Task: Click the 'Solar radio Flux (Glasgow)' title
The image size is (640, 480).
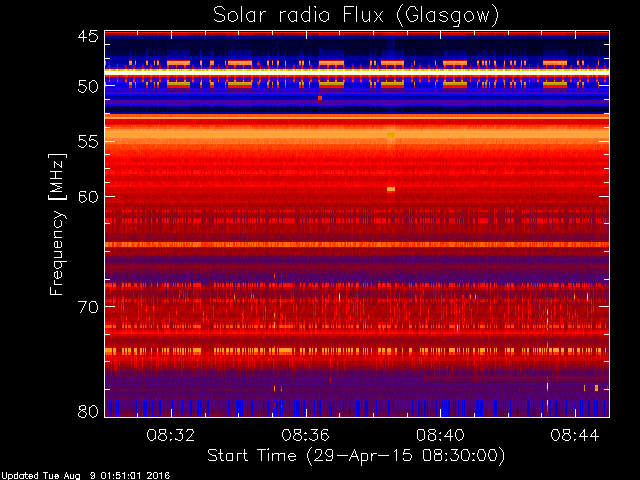Action: point(356,14)
